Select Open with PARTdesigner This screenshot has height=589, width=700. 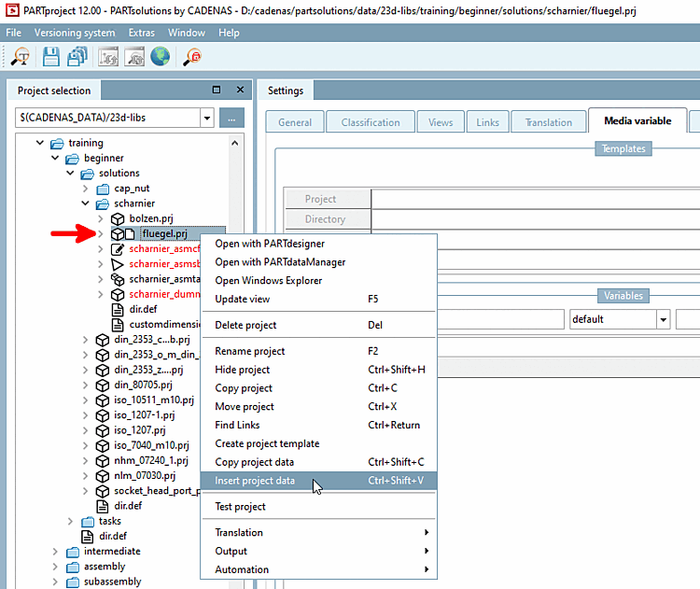pyautogui.click(x=319, y=244)
